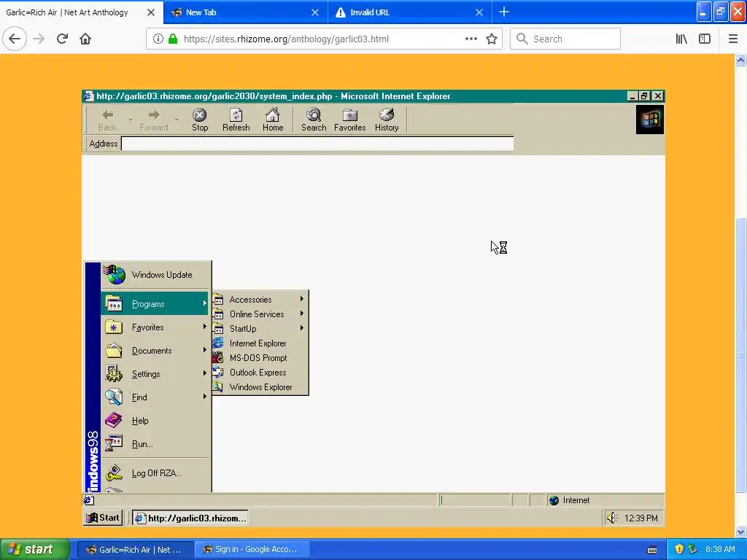Click Sign in - Google Acco... taskbar item
The height and width of the screenshot is (560, 747).
pyautogui.click(x=252, y=550)
